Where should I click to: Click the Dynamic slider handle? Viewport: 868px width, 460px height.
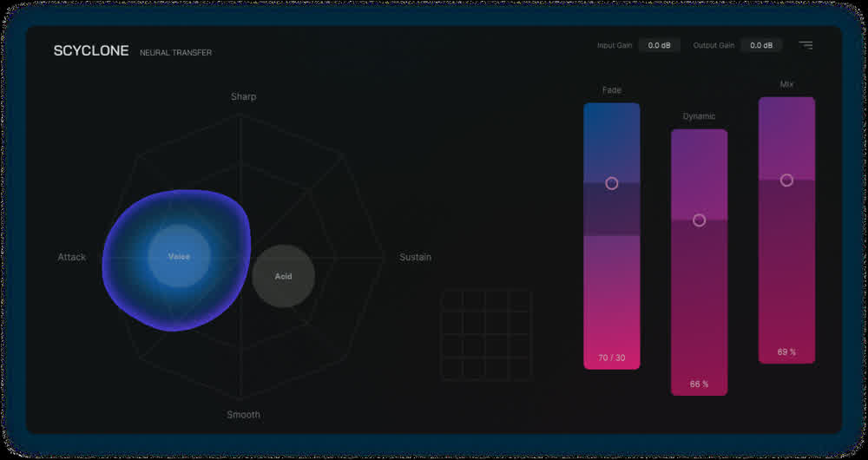pos(699,220)
